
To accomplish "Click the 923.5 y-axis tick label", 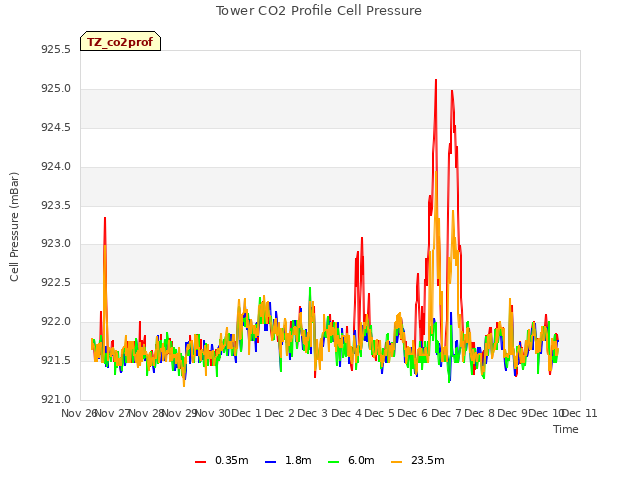I will [x=56, y=205].
